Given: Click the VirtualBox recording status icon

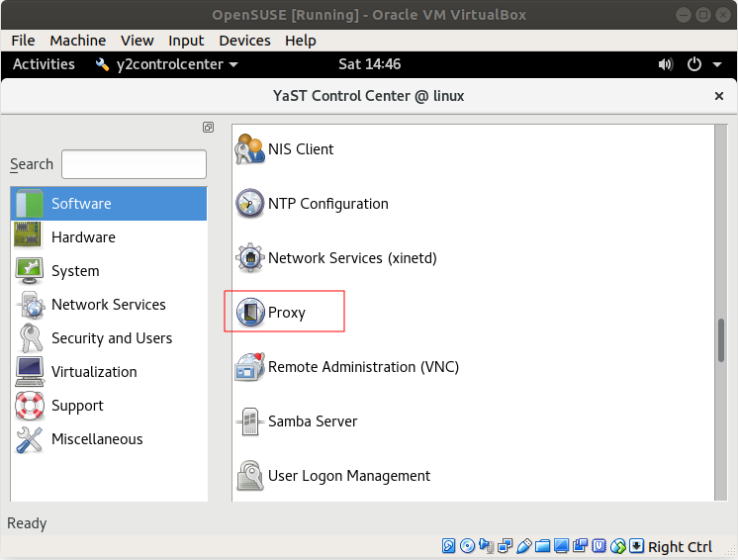Looking at the screenshot, I should [580, 546].
